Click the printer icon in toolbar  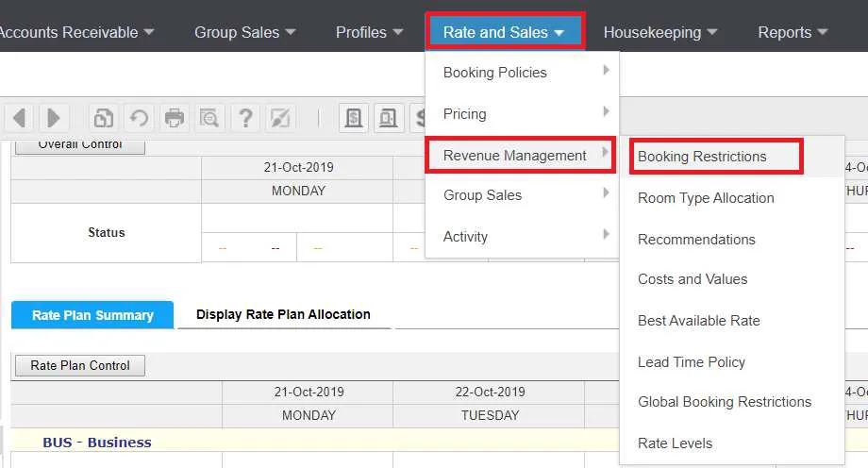(175, 118)
